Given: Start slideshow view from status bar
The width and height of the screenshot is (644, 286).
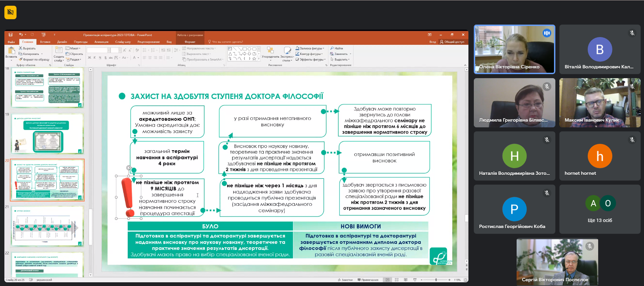Looking at the screenshot, I should coord(415,280).
